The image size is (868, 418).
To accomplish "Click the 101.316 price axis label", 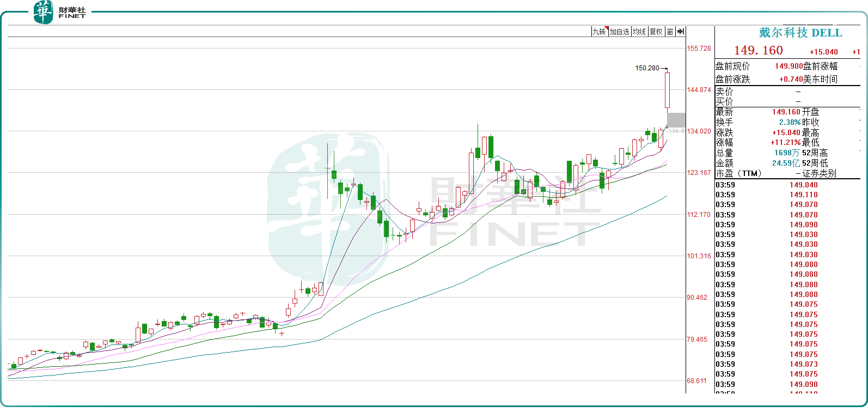I will pyautogui.click(x=699, y=256).
